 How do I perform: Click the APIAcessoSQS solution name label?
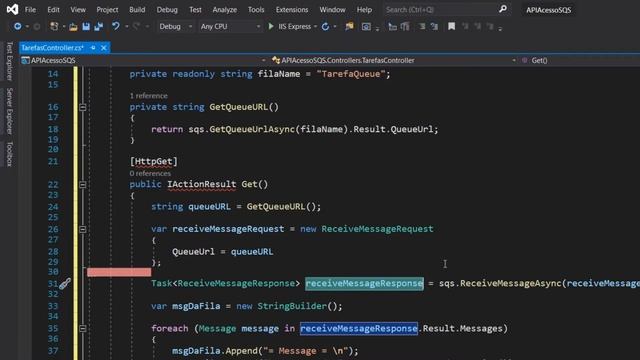point(548,10)
